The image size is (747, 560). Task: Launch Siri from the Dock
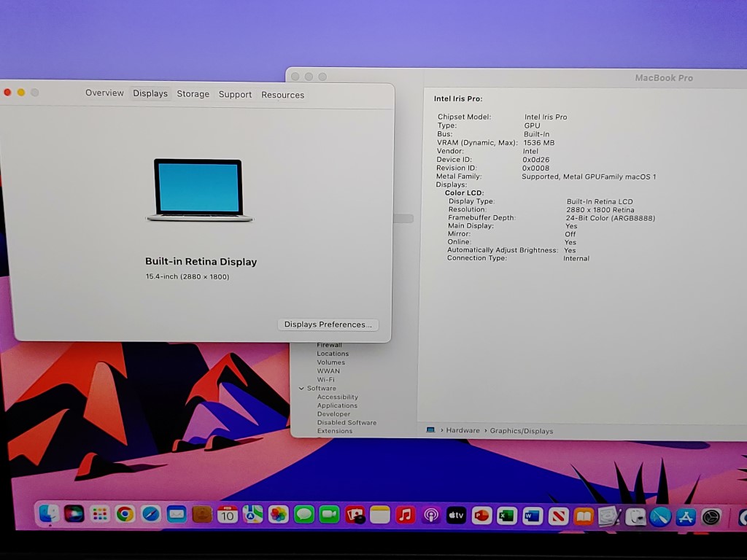click(74, 514)
